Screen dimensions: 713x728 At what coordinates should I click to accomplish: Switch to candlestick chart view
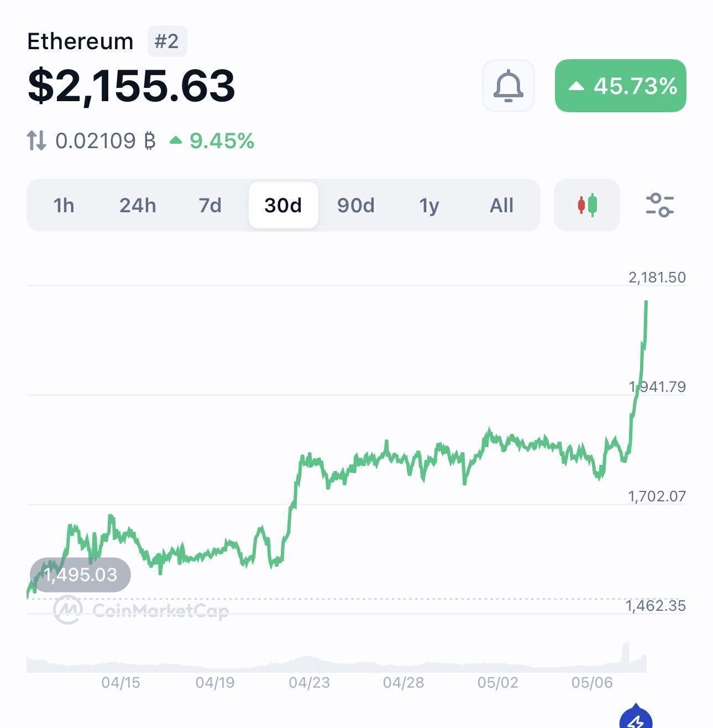587,205
